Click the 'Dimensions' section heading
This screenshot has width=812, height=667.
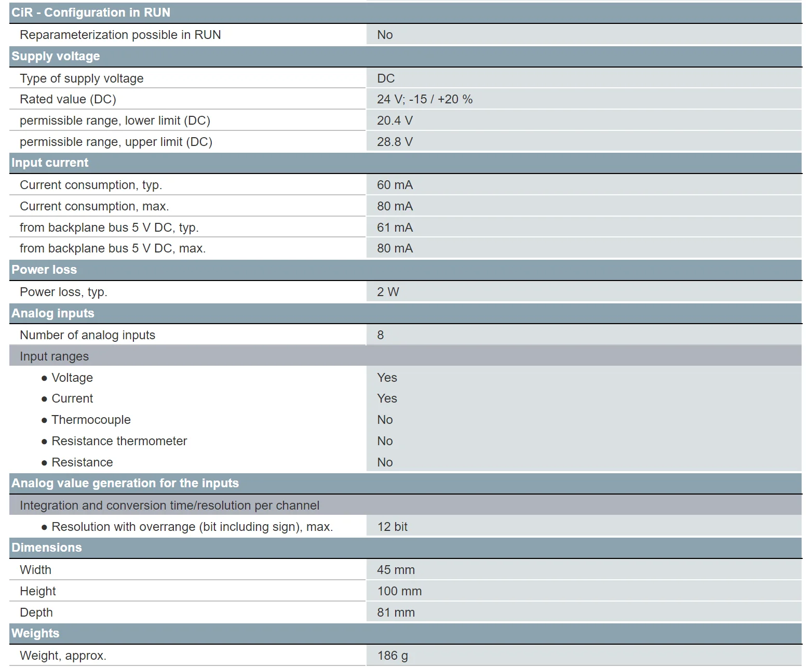tap(47, 548)
